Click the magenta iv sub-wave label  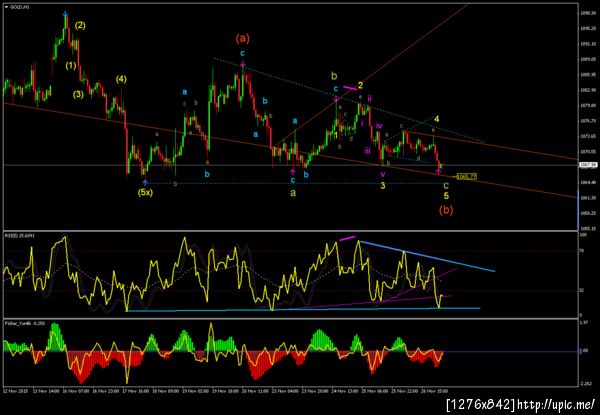click(379, 125)
